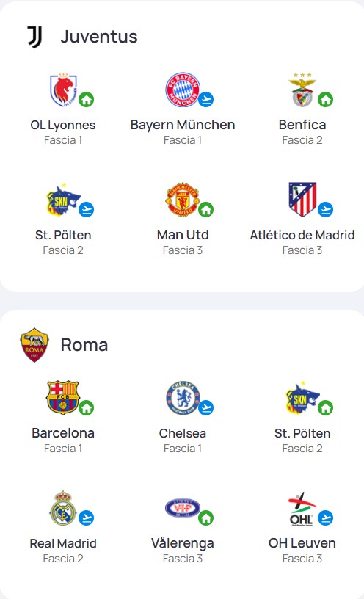Select the Real Madrid crest
364x599 pixels.
point(62,508)
